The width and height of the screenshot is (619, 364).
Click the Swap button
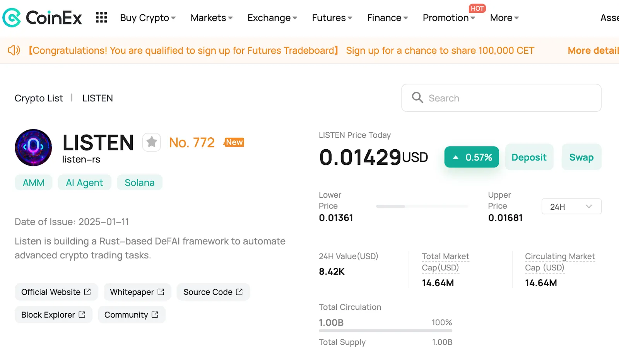click(581, 157)
